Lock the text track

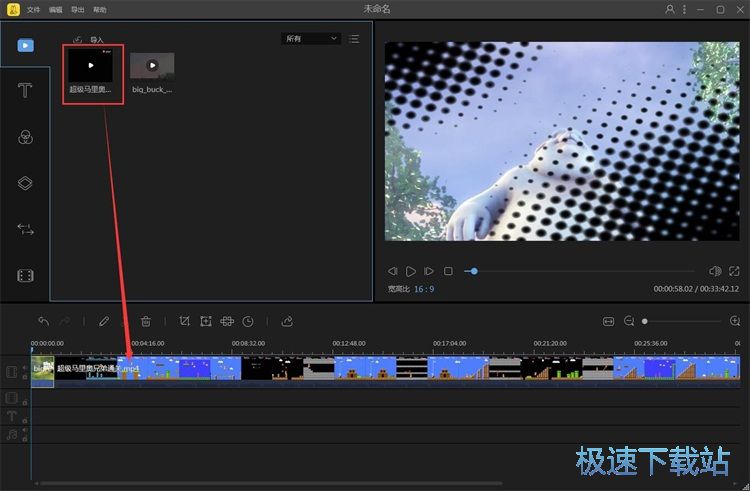[24, 421]
